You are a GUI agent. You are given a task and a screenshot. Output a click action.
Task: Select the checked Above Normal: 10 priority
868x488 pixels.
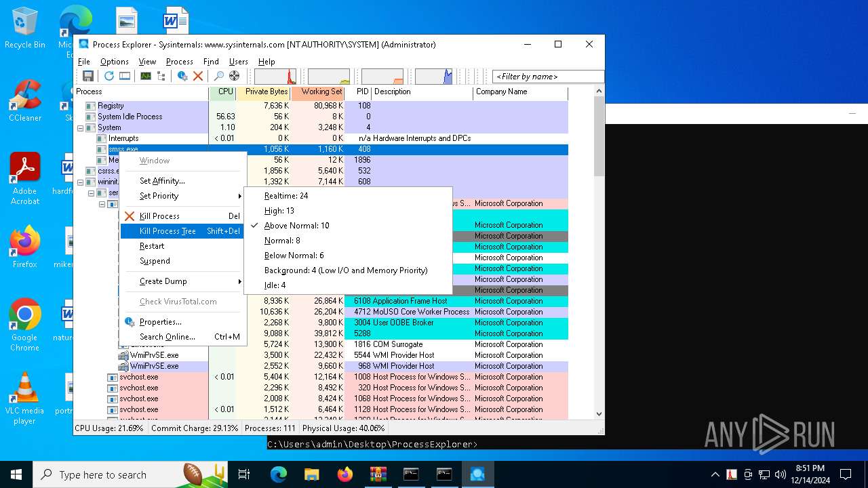(x=348, y=226)
